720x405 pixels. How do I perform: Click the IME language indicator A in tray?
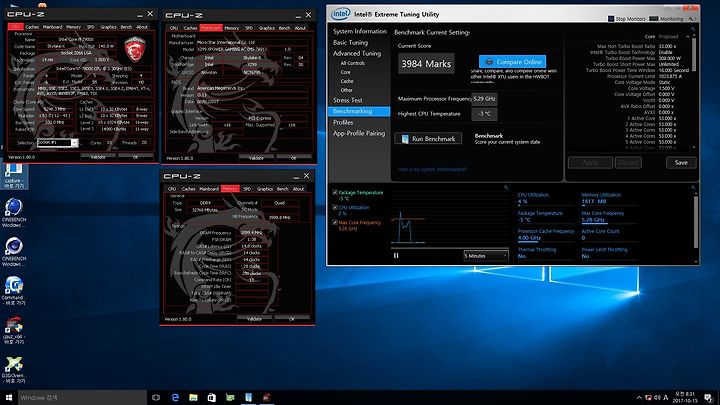[x=665, y=398]
